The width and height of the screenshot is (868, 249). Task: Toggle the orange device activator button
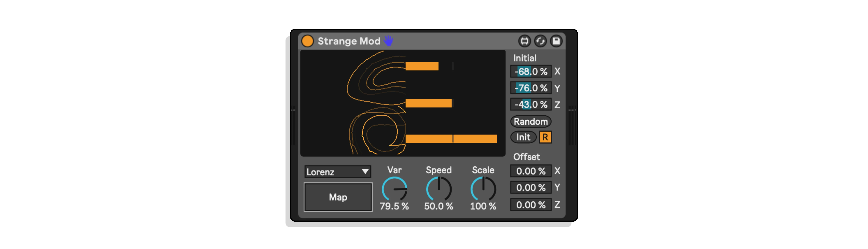click(307, 41)
